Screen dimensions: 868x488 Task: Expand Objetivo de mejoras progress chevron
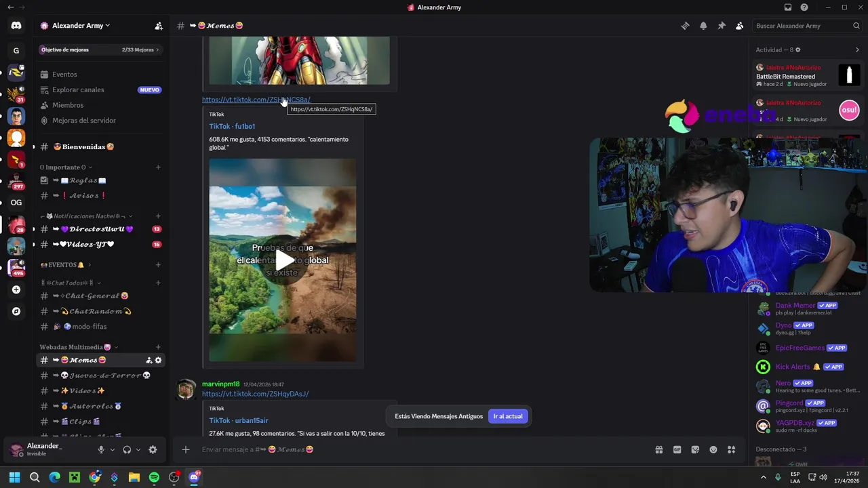[x=158, y=49]
